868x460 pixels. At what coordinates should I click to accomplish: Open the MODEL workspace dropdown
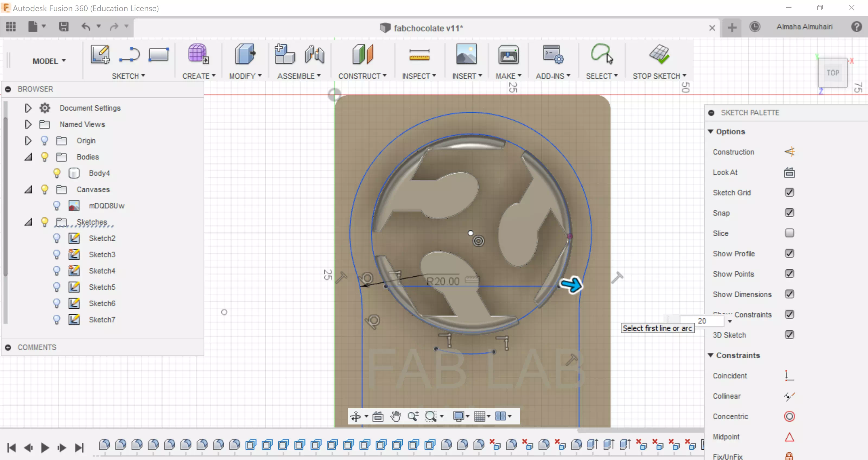49,61
